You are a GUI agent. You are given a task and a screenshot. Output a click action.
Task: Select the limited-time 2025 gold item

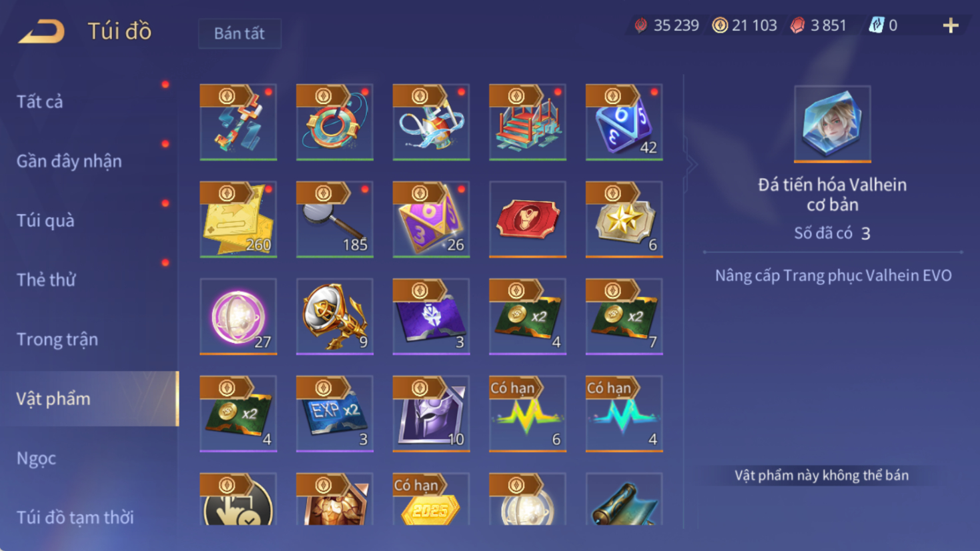(432, 499)
